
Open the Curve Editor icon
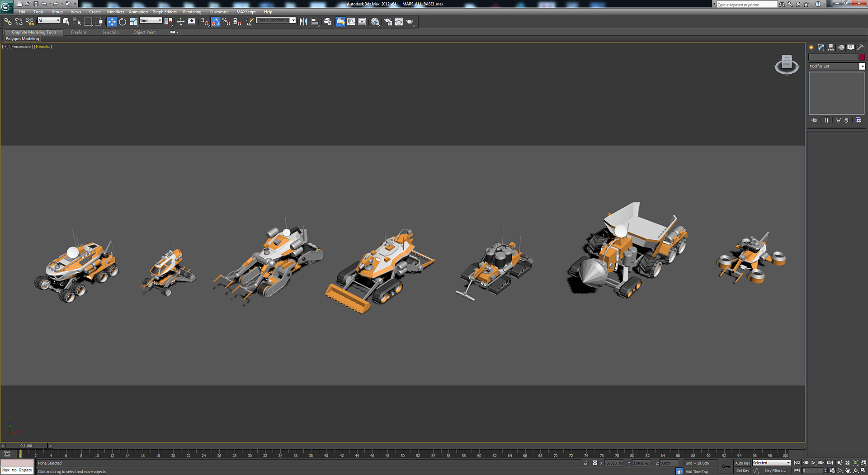click(x=351, y=21)
